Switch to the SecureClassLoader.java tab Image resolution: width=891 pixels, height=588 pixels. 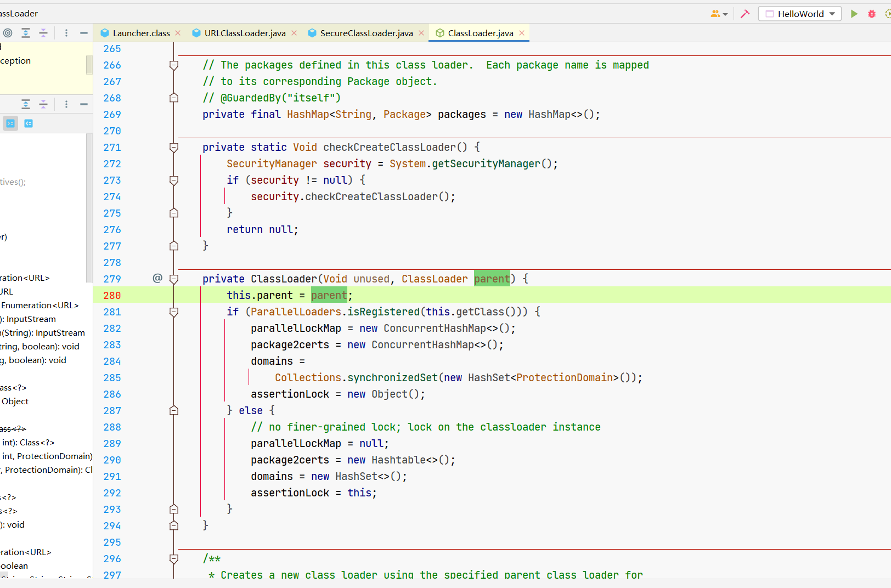tap(366, 33)
